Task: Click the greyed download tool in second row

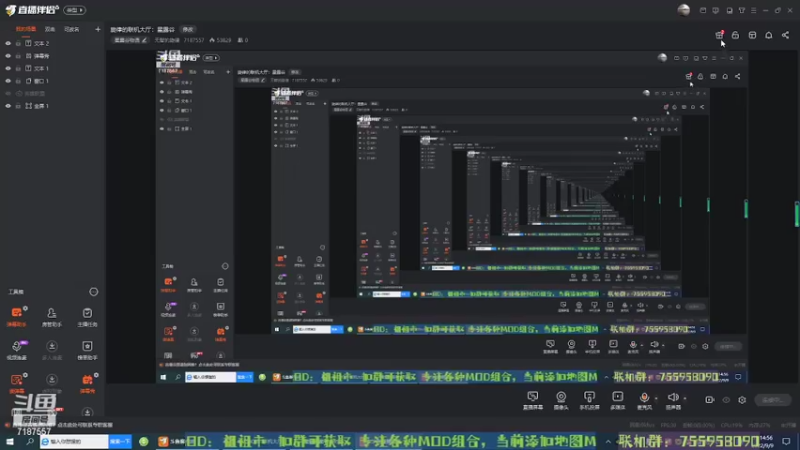Action: tap(52, 350)
